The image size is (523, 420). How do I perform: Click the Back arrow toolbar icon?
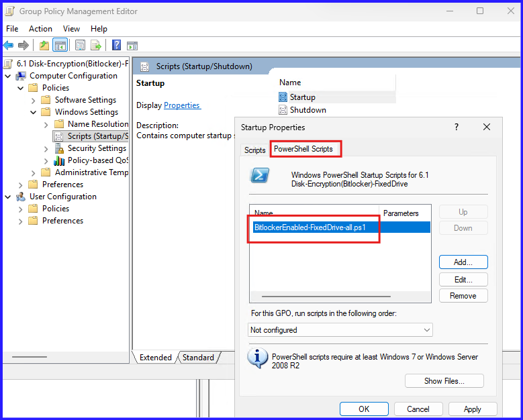(8, 46)
